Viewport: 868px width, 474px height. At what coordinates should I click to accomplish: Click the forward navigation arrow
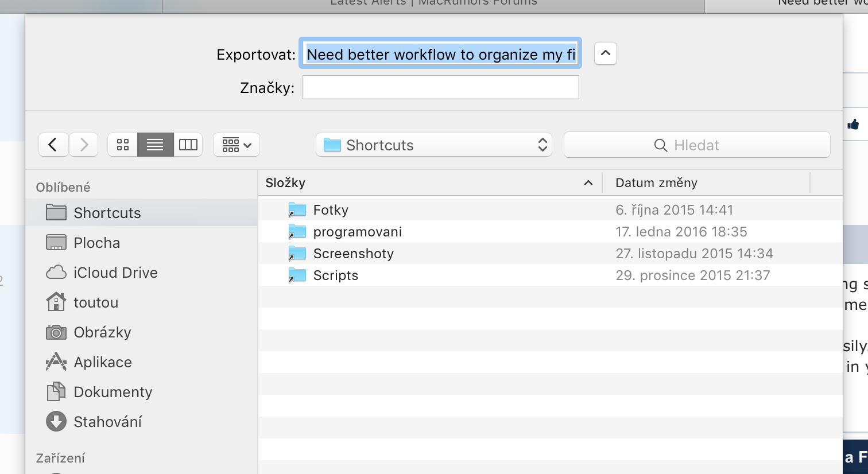(x=84, y=145)
